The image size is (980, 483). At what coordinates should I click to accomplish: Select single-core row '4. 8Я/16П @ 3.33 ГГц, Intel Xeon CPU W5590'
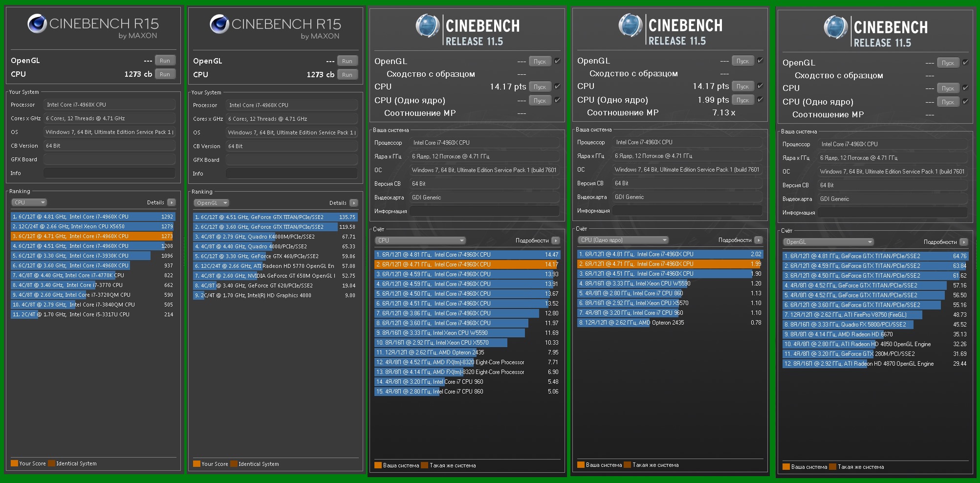[x=670, y=284]
